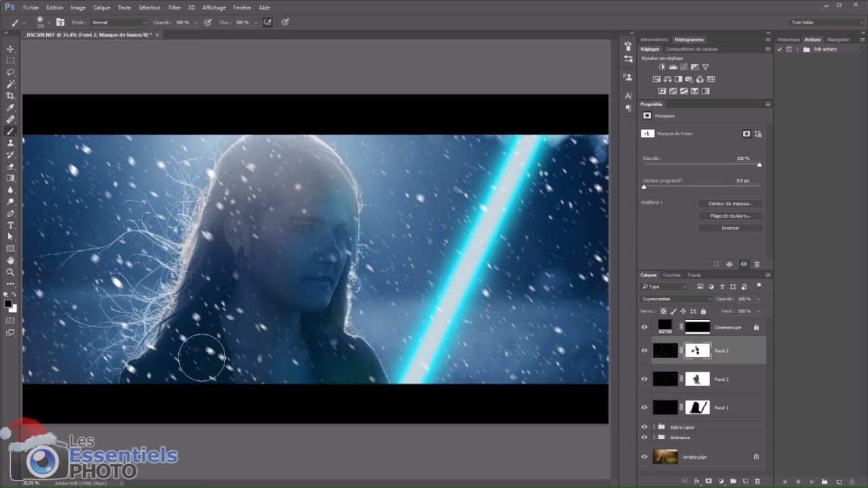
Task: Select the Fond 1 layer mask thumbnail
Action: click(x=698, y=407)
